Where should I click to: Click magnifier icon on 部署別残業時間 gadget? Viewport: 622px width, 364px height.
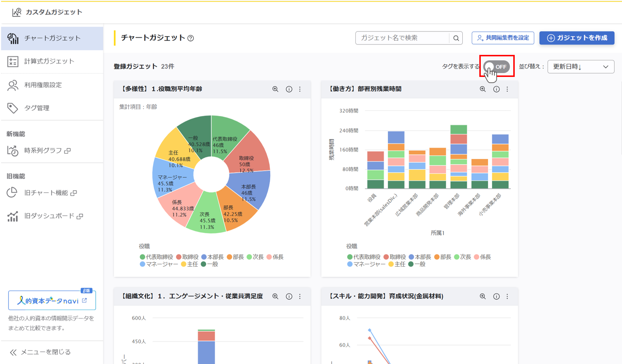[x=483, y=89]
